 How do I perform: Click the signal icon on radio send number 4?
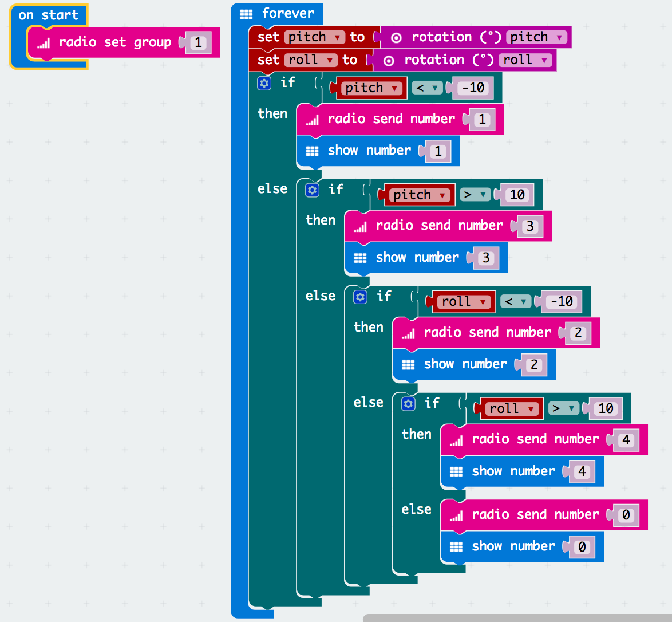(456, 440)
